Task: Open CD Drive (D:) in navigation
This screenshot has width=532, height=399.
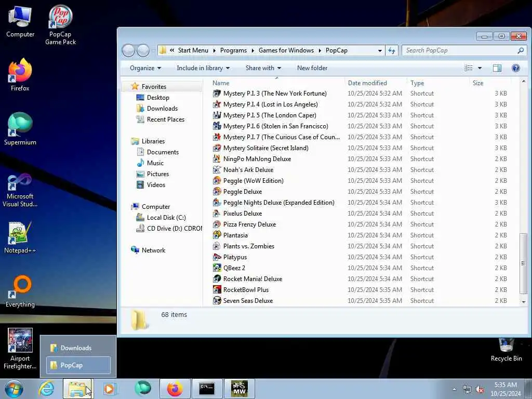Action: 174,229
